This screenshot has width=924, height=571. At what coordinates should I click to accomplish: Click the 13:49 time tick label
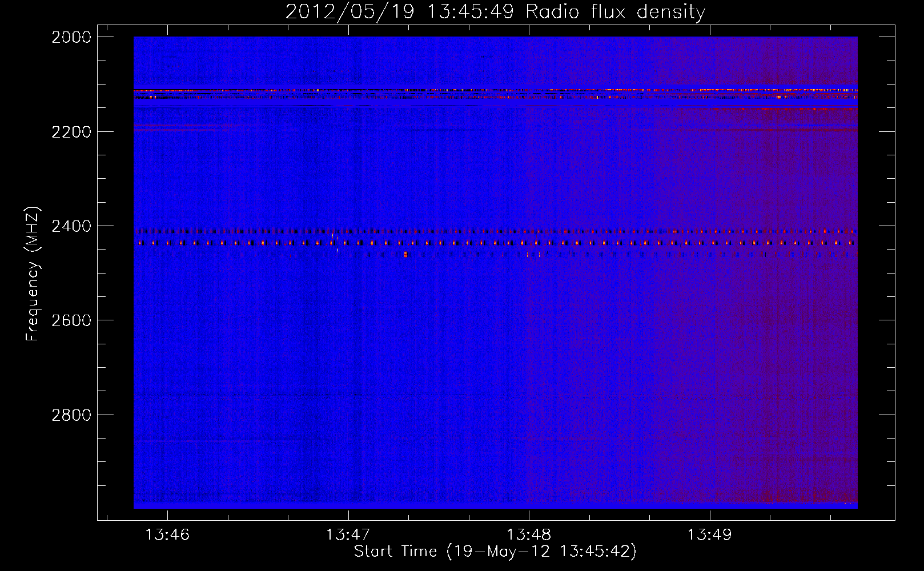(x=709, y=535)
